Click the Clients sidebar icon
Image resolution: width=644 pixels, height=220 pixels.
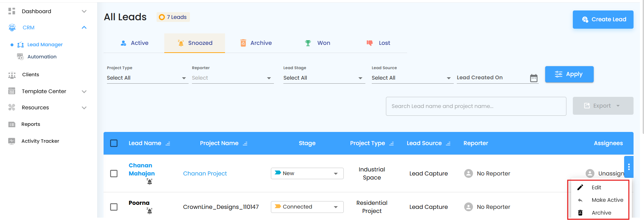click(x=12, y=75)
